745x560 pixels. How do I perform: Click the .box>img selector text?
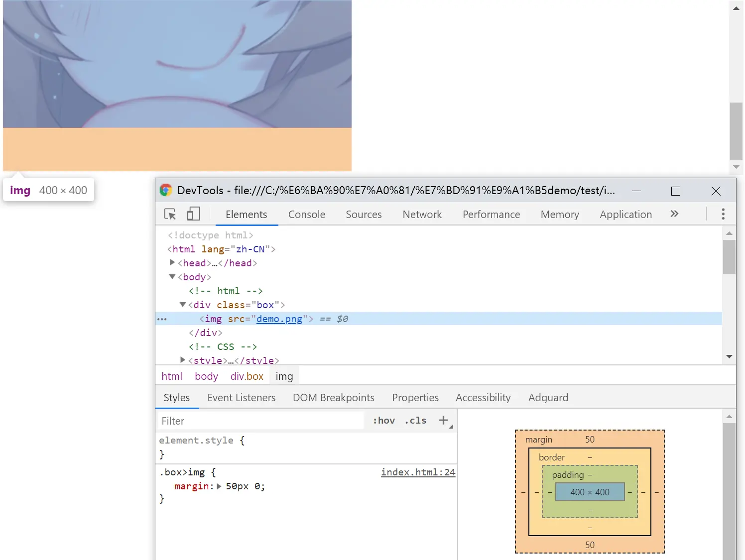[x=182, y=472]
